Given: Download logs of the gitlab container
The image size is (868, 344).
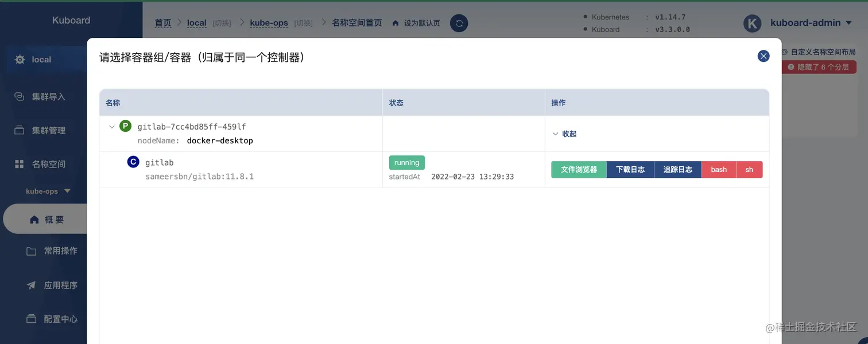Looking at the screenshot, I should click(x=630, y=170).
